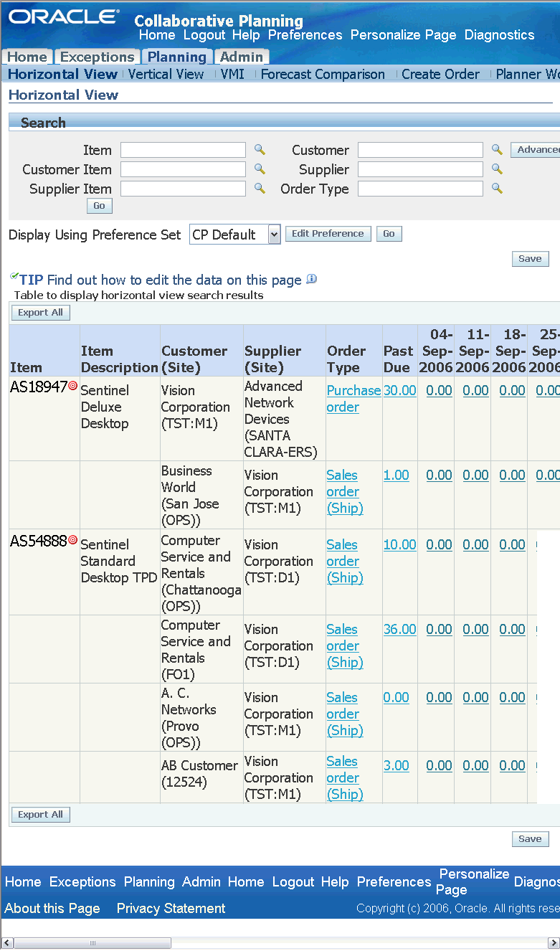The height and width of the screenshot is (951, 560).
Task: Open Past Due 36.00 link
Action: coord(399,629)
